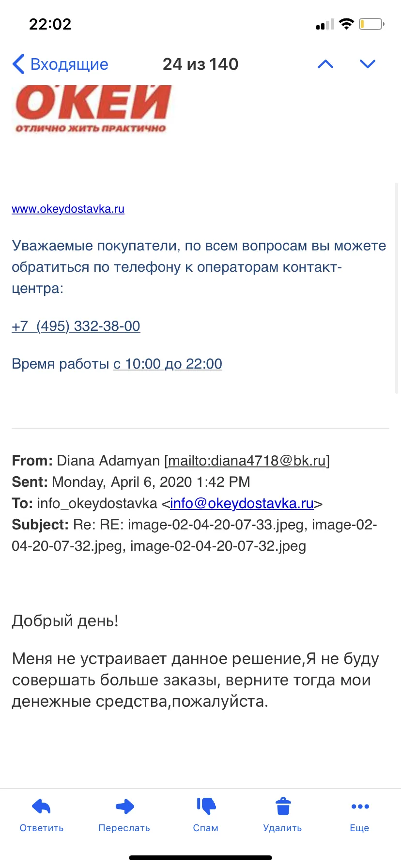Tap the home indicator bar at bottom

[200, 858]
